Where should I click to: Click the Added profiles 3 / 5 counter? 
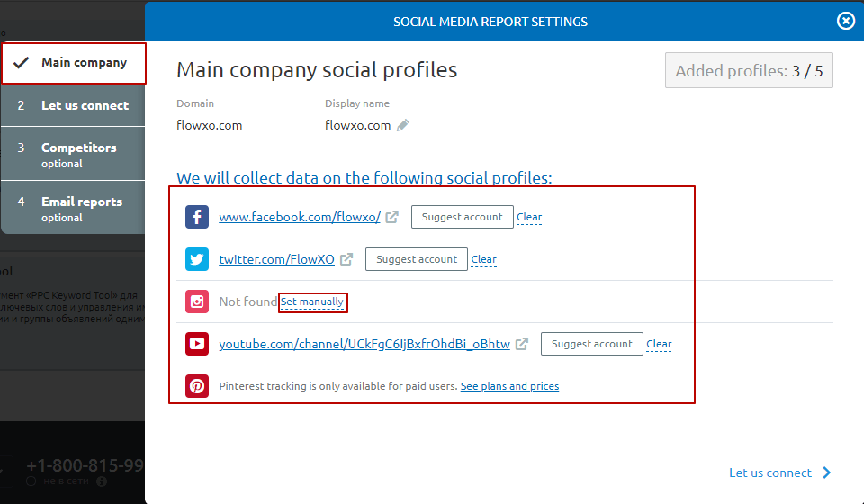[x=749, y=70]
